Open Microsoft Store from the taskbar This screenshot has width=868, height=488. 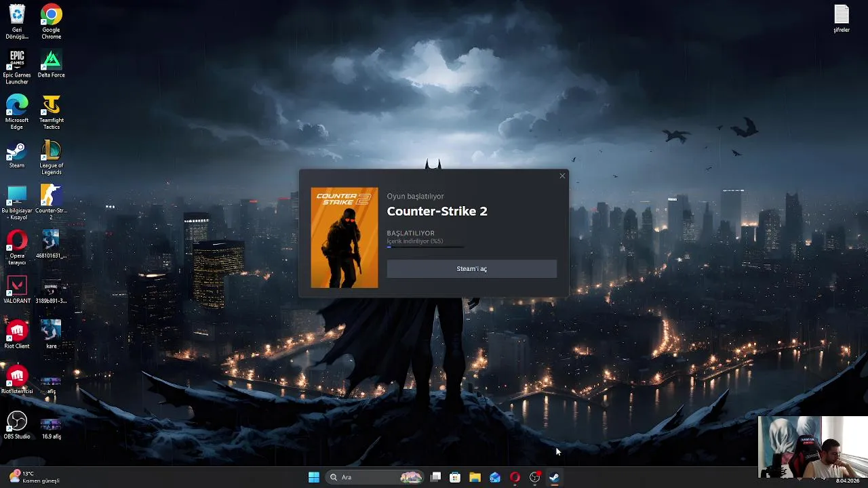(x=456, y=477)
